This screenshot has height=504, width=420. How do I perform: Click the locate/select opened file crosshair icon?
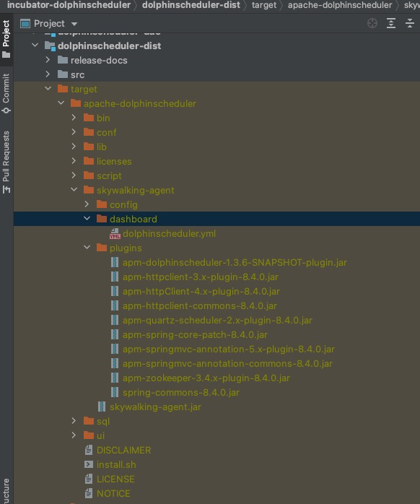coord(372,23)
